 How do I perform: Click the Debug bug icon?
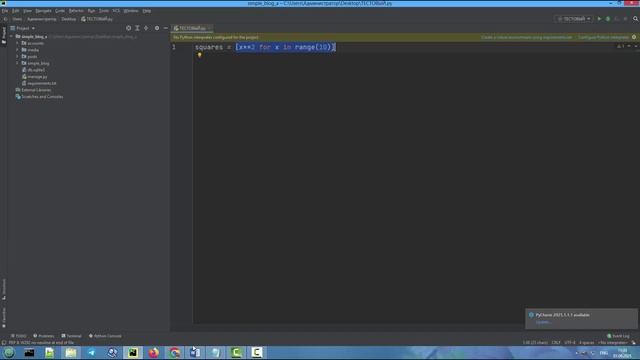pyautogui.click(x=608, y=19)
